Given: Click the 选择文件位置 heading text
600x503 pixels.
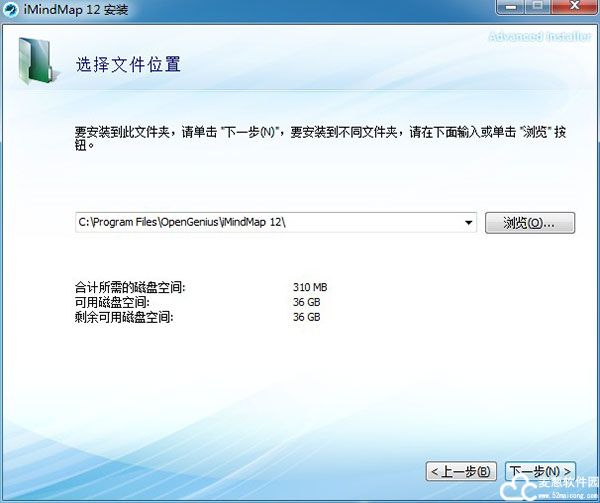Looking at the screenshot, I should (128, 65).
